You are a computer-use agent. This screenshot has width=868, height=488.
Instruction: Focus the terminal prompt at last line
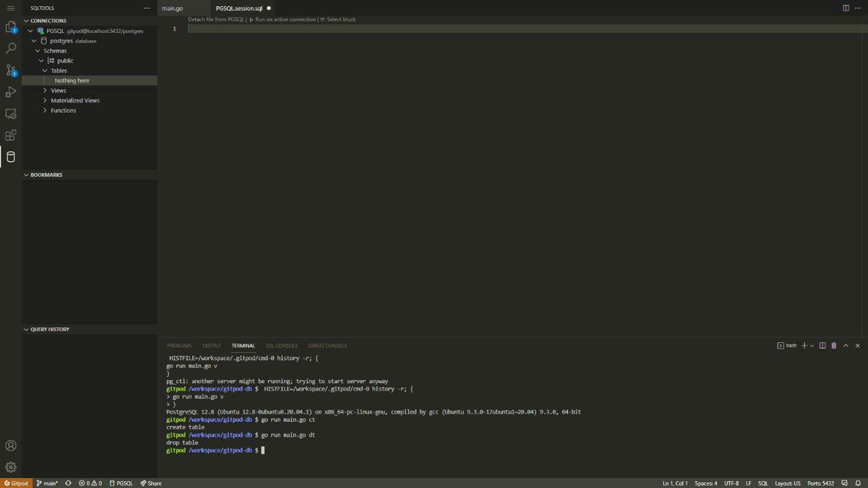tap(263, 450)
